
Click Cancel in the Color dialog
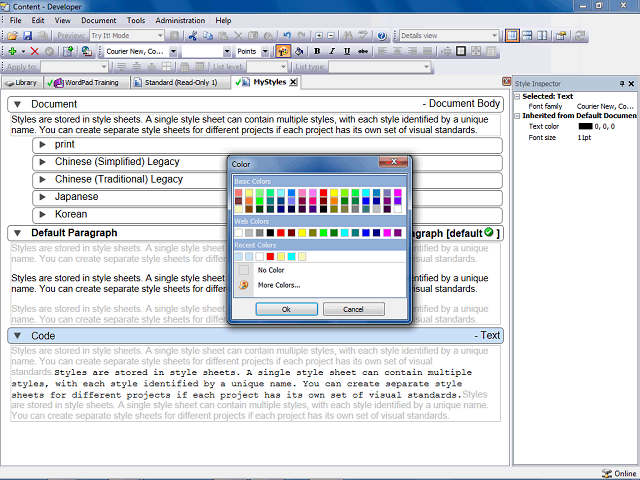tap(353, 309)
